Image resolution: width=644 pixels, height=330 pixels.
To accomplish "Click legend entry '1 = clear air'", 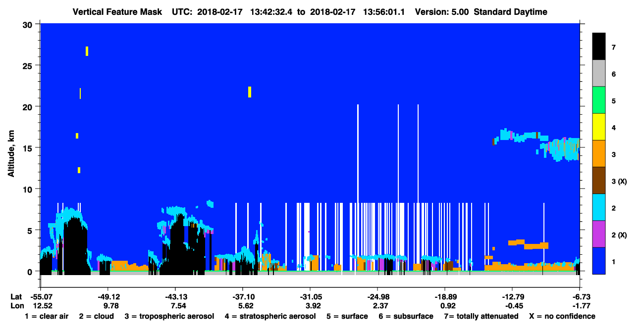I will (x=47, y=316).
